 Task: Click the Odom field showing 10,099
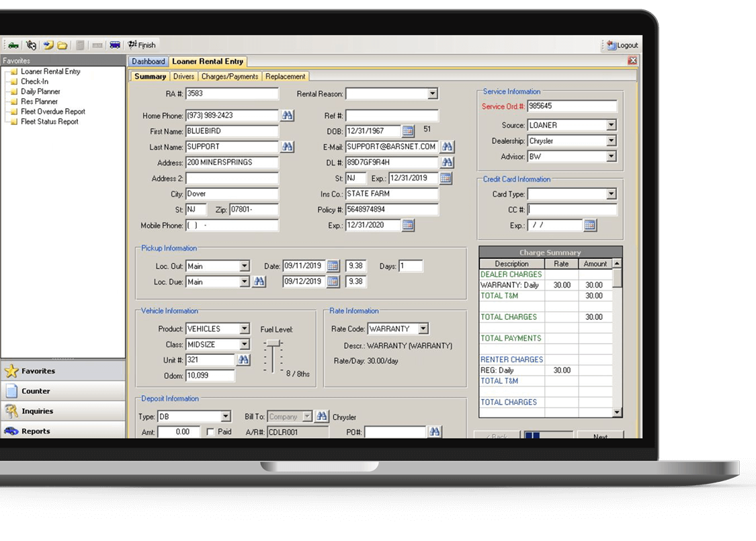[210, 376]
